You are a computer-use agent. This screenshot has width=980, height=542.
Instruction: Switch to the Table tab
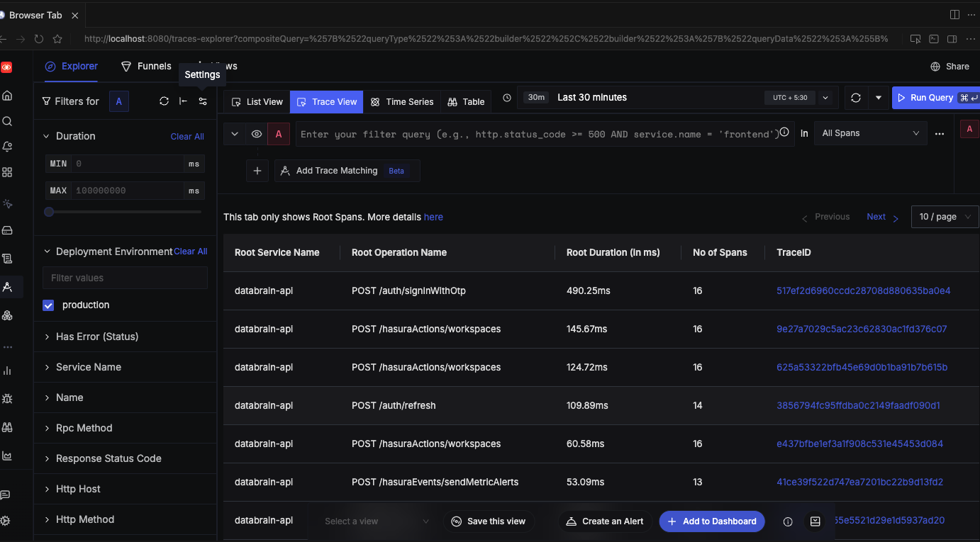point(466,102)
